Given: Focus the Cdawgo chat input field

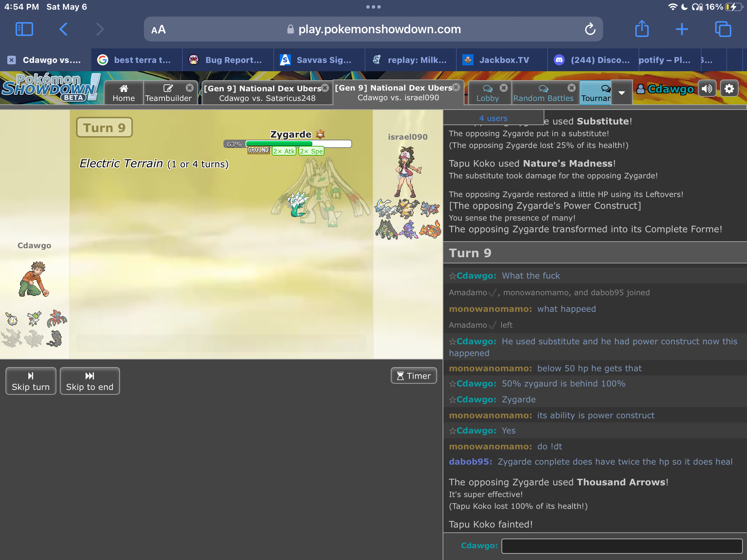Looking at the screenshot, I should (621, 546).
